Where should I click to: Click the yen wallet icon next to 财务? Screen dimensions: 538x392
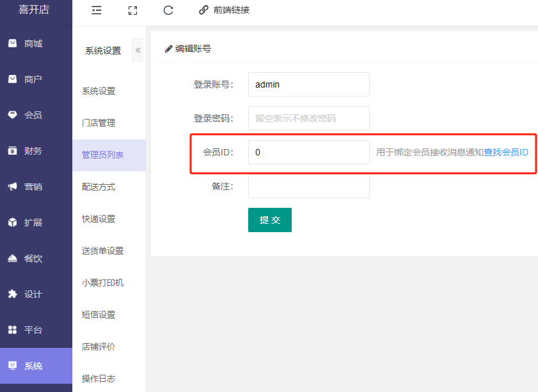pos(12,150)
